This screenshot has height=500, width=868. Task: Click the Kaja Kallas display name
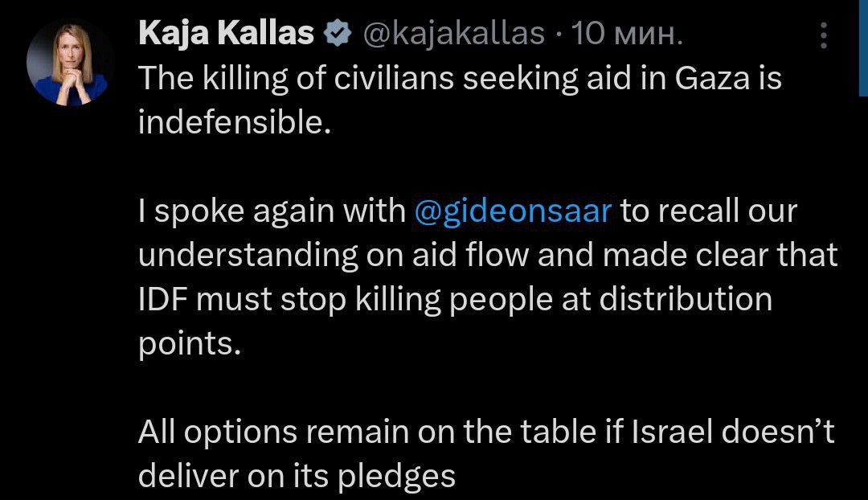click(x=226, y=33)
